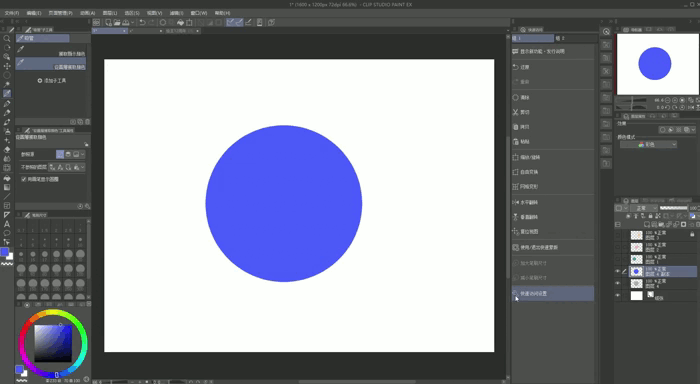Select the Rotate view tool
The width and height of the screenshot is (700, 384).
click(7, 48)
